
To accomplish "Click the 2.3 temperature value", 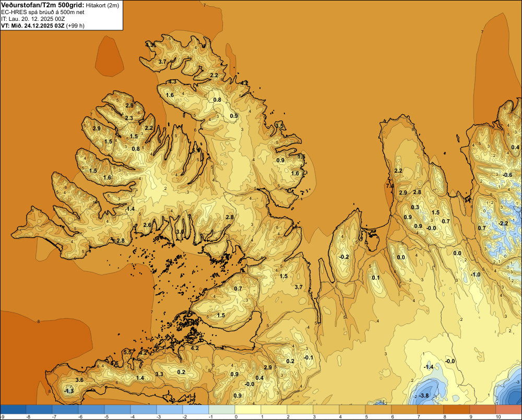I will (x=129, y=118).
